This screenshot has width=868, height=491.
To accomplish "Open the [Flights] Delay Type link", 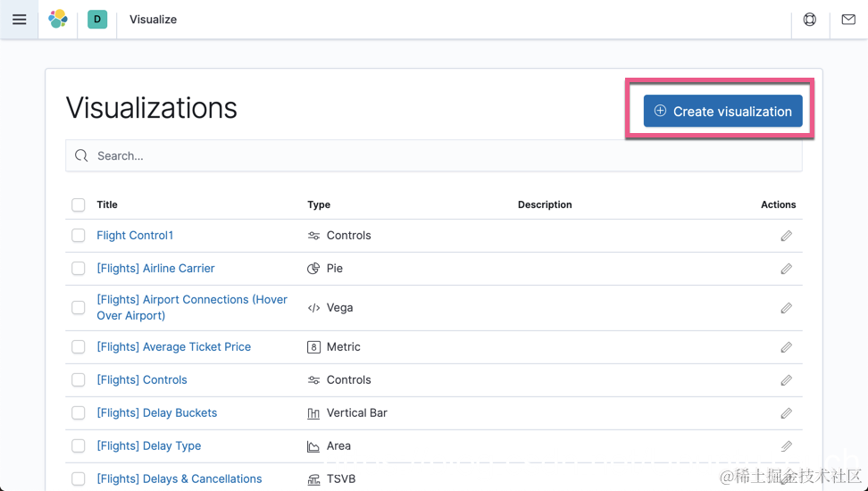I will tap(149, 445).
